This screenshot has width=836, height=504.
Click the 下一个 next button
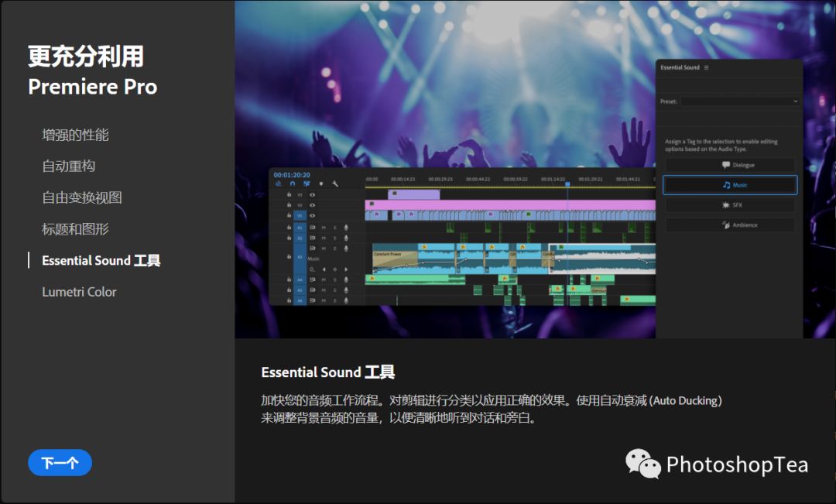pyautogui.click(x=60, y=462)
